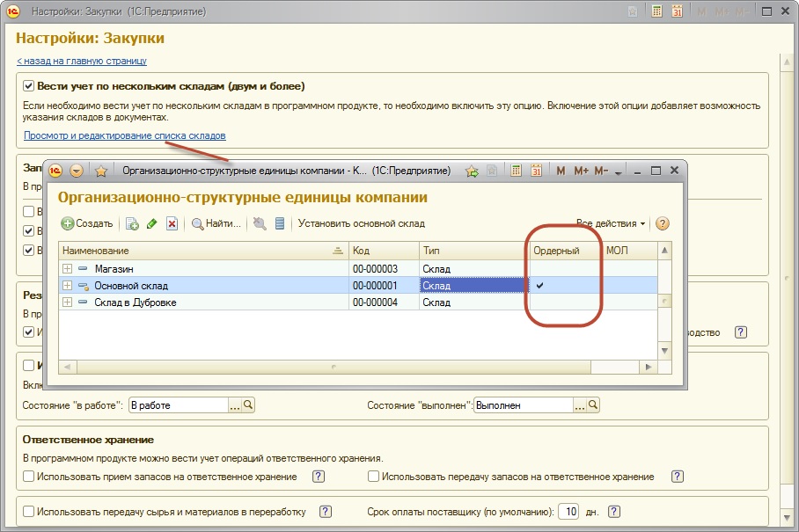
Task: Open the calendar icon in the dialog title bar
Action: [x=536, y=171]
